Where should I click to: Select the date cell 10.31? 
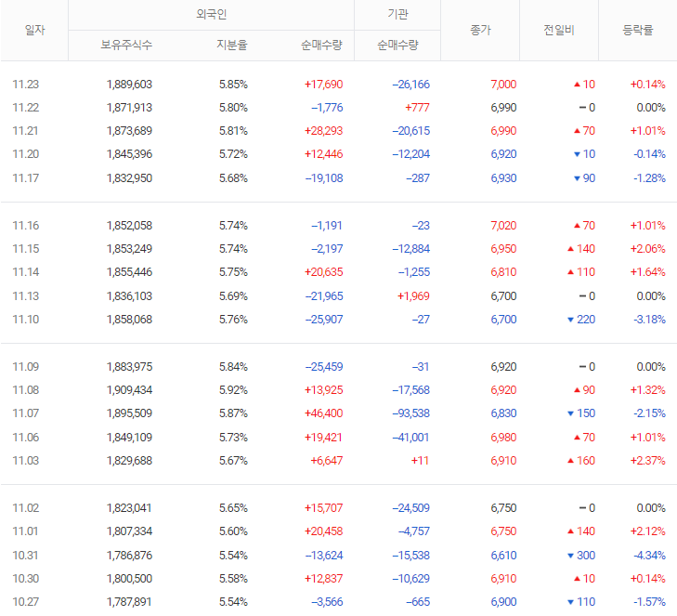point(26,556)
